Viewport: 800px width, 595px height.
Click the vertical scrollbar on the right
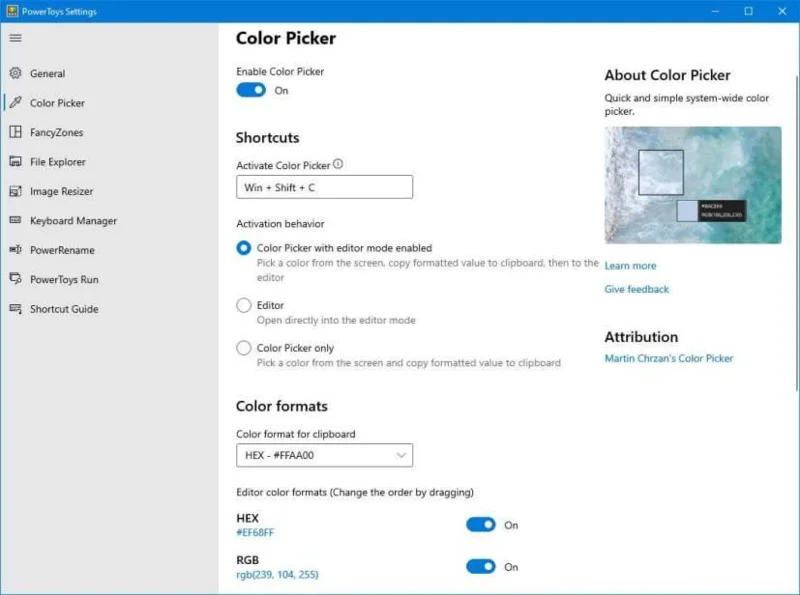pyautogui.click(x=796, y=232)
